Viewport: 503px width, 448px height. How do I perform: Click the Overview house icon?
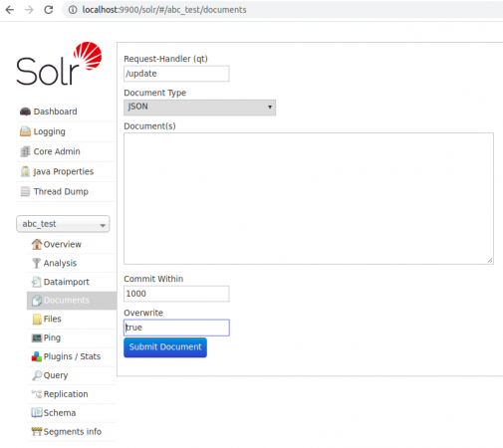[x=37, y=244]
